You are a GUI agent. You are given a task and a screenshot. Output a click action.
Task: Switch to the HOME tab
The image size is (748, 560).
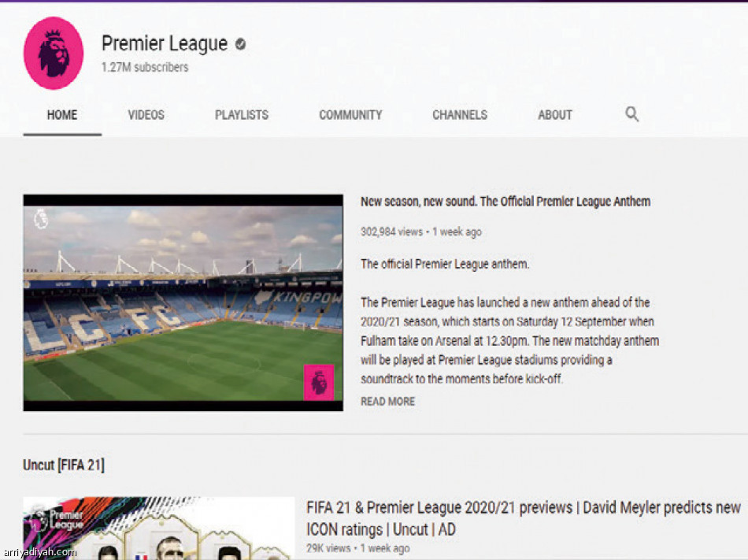point(62,115)
